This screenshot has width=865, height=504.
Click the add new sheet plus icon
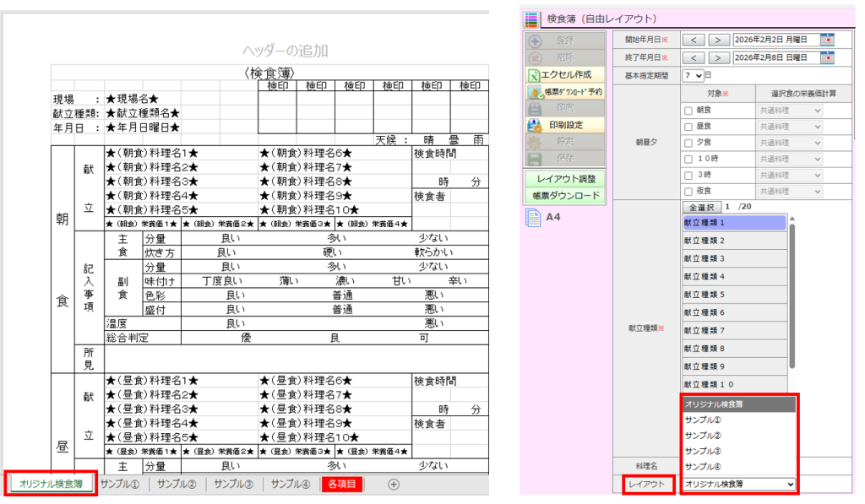coord(393,485)
